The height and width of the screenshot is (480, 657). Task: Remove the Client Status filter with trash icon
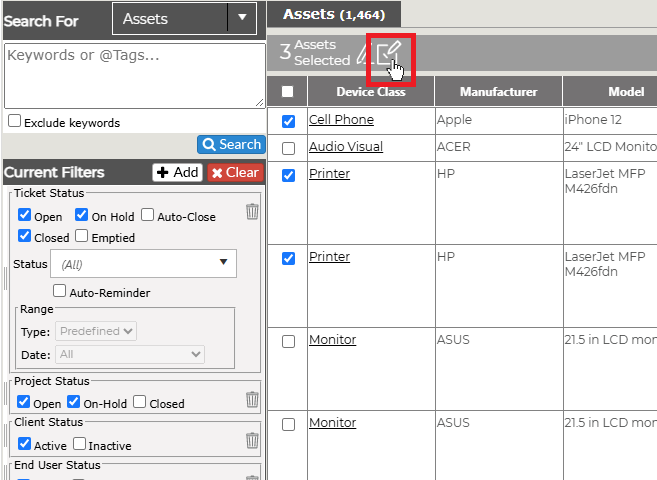click(252, 440)
